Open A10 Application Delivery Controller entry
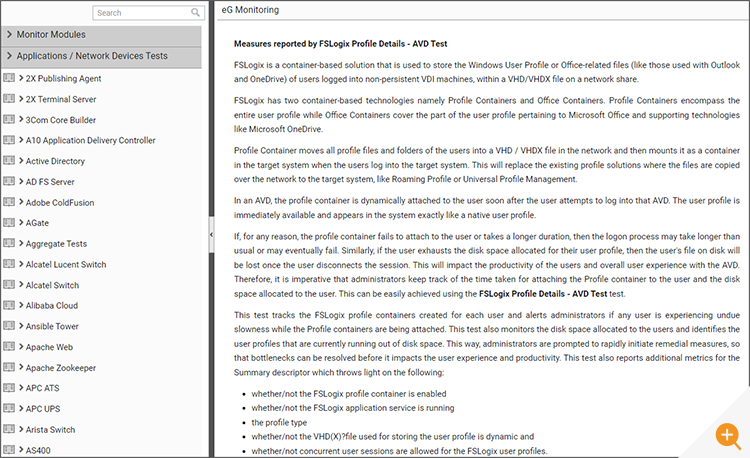 90,141
